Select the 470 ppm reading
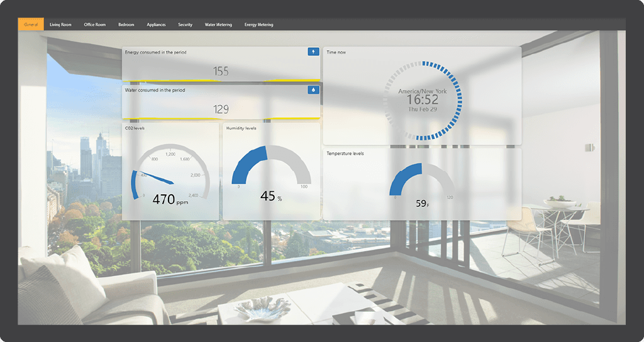 [x=170, y=199]
